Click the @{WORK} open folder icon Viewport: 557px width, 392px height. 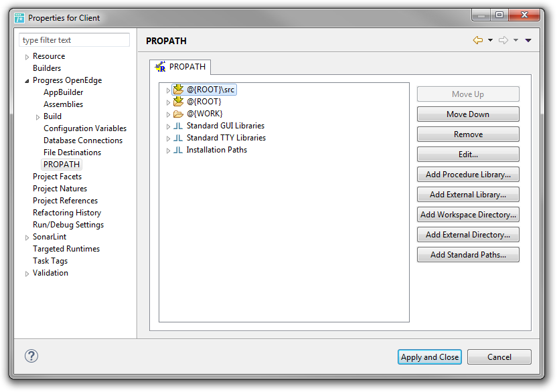coord(178,114)
